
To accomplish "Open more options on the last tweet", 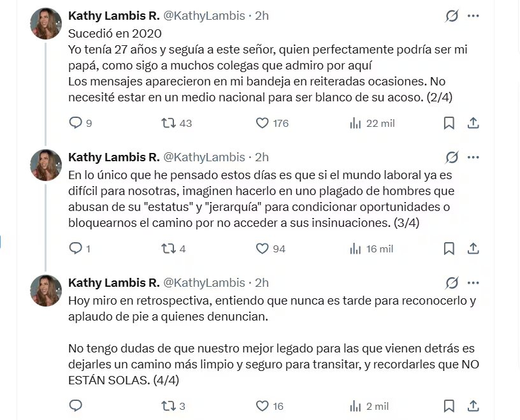I will coord(472,282).
